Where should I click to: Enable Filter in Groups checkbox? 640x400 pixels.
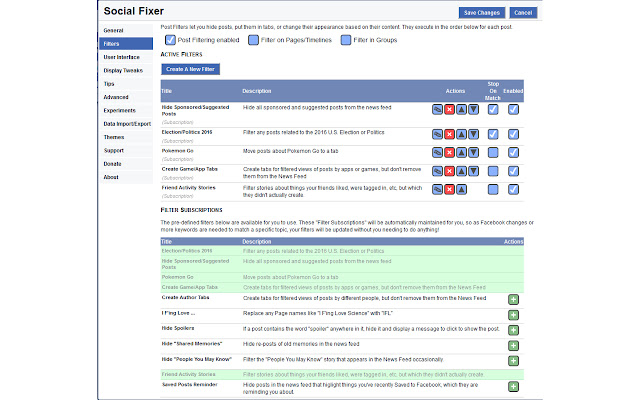click(347, 39)
